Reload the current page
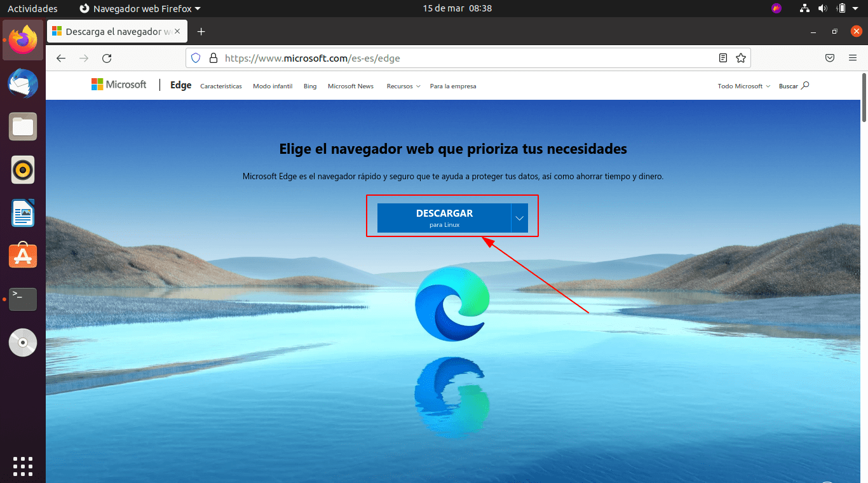The width and height of the screenshot is (868, 483). 107,57
